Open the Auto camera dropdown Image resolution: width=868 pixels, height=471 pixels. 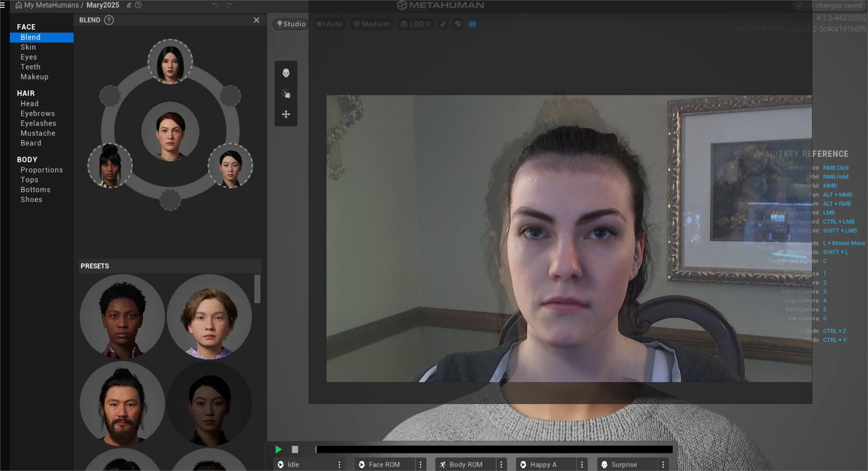(329, 24)
